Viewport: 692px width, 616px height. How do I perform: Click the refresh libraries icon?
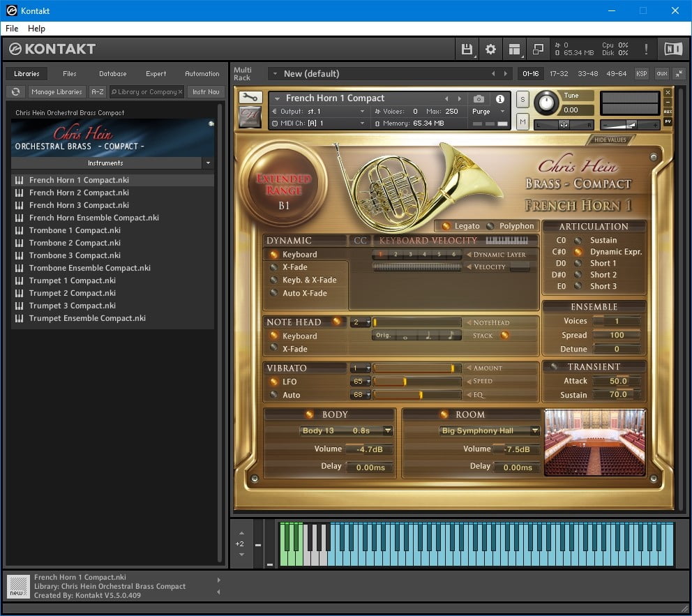click(x=16, y=92)
